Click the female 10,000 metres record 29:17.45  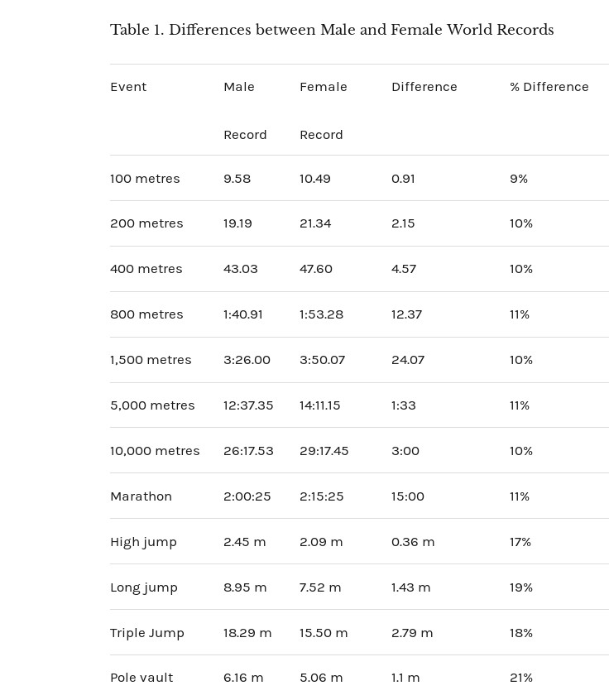[x=324, y=451]
